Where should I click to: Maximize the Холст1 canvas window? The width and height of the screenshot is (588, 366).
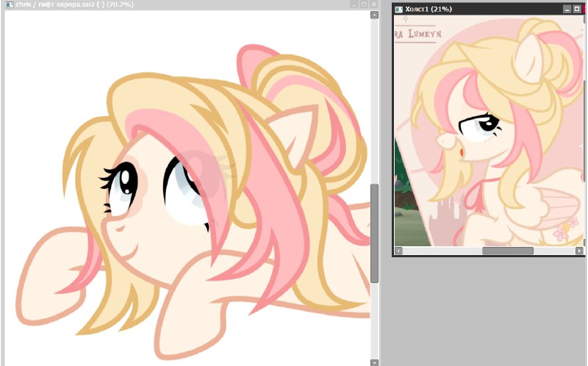click(x=577, y=9)
